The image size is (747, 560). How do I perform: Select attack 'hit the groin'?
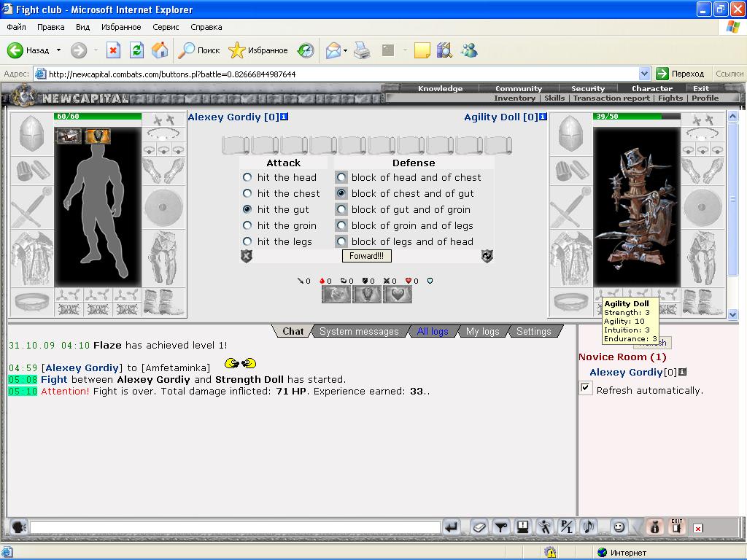tap(247, 225)
